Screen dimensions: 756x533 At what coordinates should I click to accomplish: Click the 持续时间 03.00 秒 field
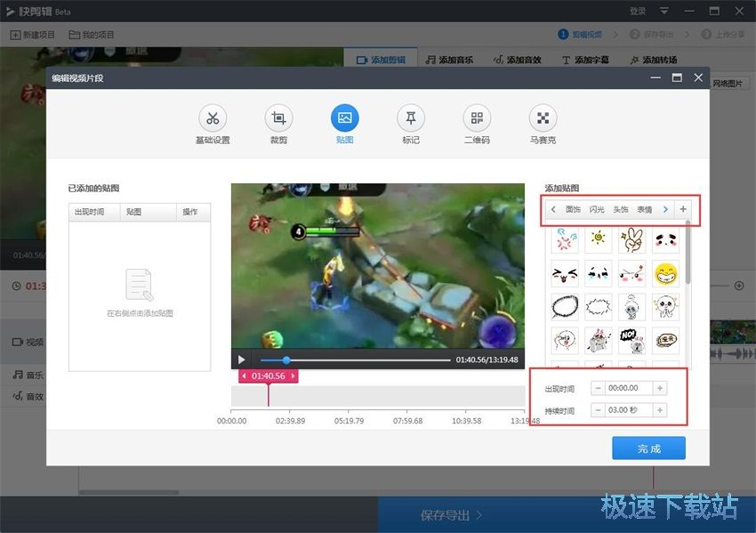click(629, 410)
